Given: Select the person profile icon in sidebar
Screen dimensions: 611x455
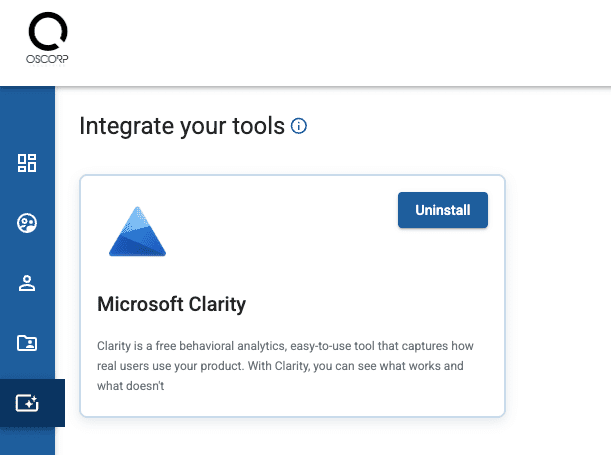Looking at the screenshot, I should pos(27,283).
